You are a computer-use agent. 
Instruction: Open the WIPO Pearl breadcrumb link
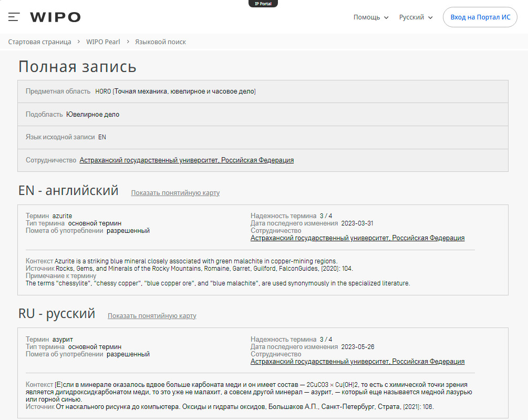coord(103,42)
